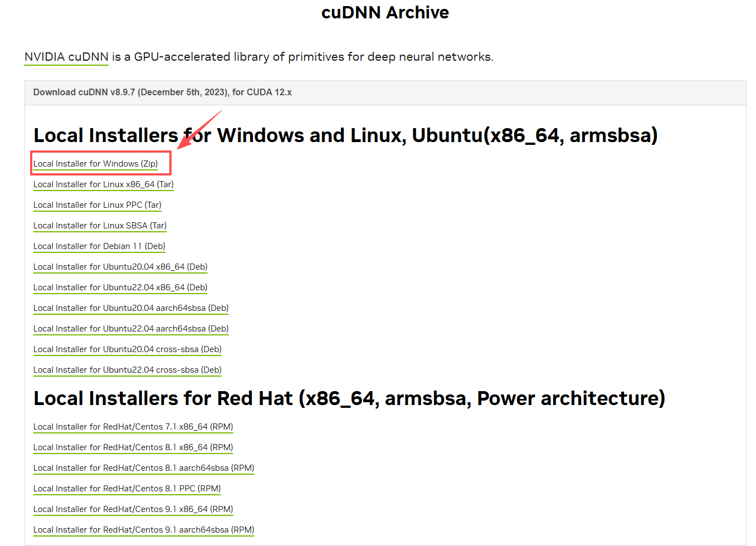The image size is (756, 546).
Task: Click the cuDNN Archive page heading
Action: (x=385, y=12)
